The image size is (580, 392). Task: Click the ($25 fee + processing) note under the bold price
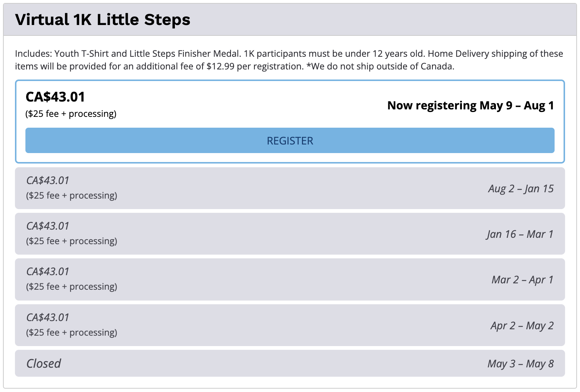tap(71, 113)
